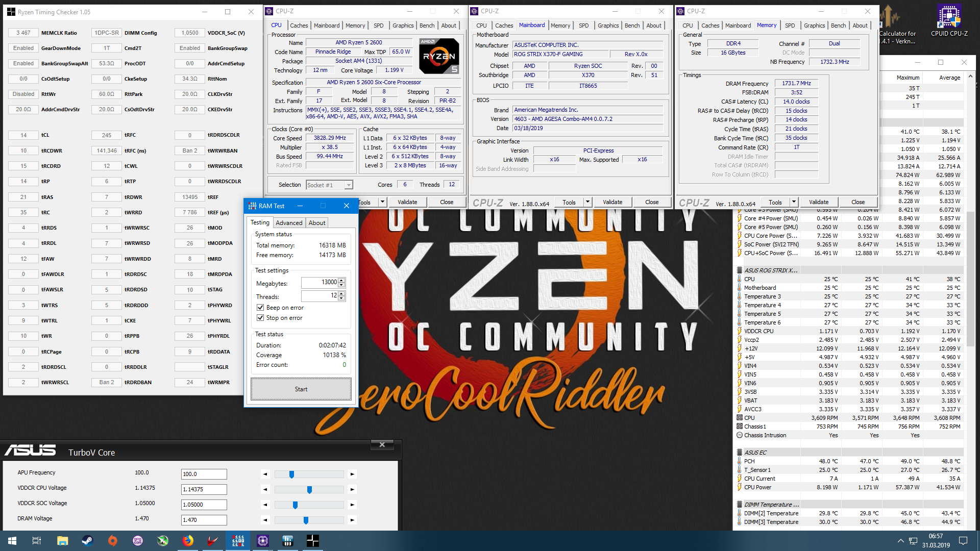Open the SPD tab in first CPU-Z
The height and width of the screenshot is (551, 980).
378,26
